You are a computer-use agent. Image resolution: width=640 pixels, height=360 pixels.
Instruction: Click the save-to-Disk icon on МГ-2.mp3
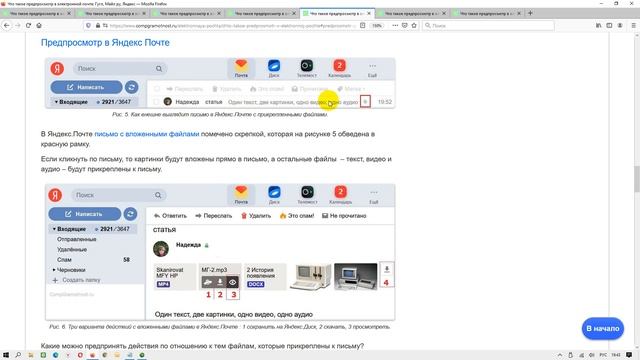[208, 282]
